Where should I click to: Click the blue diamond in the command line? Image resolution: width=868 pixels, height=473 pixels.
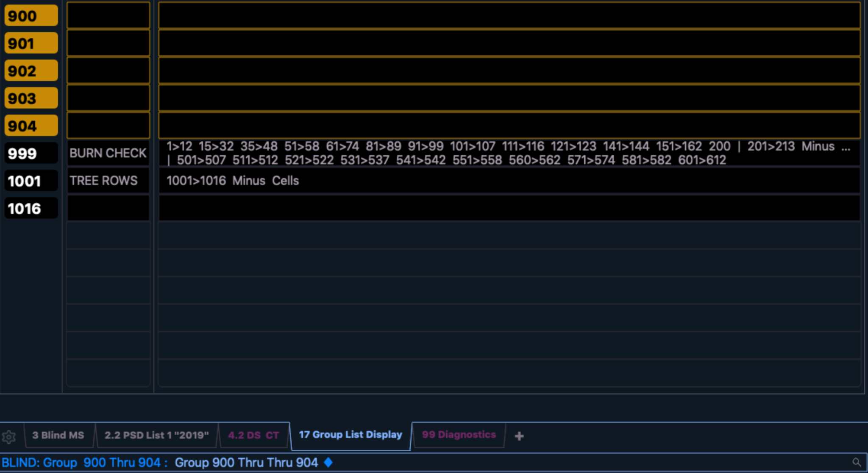pyautogui.click(x=328, y=462)
